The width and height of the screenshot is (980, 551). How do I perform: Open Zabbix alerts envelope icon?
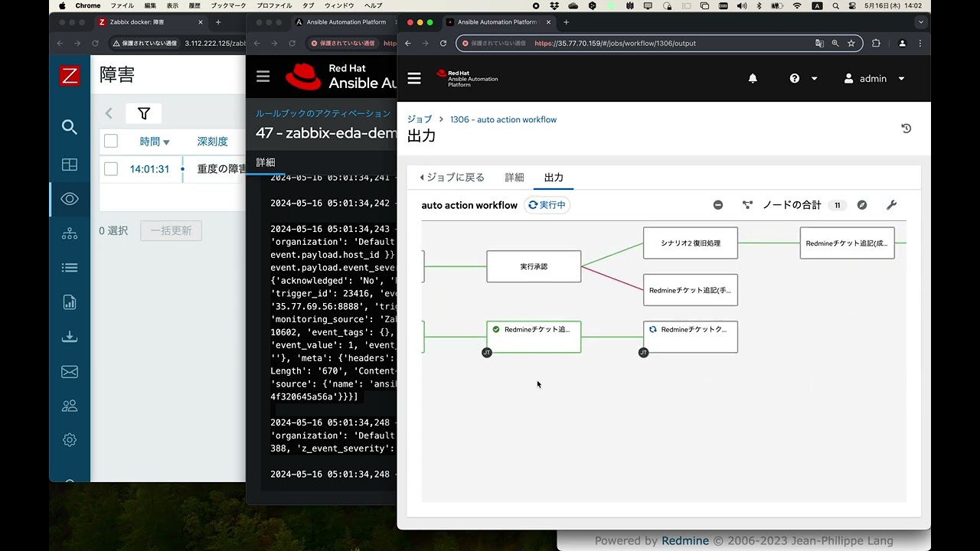[x=70, y=372]
